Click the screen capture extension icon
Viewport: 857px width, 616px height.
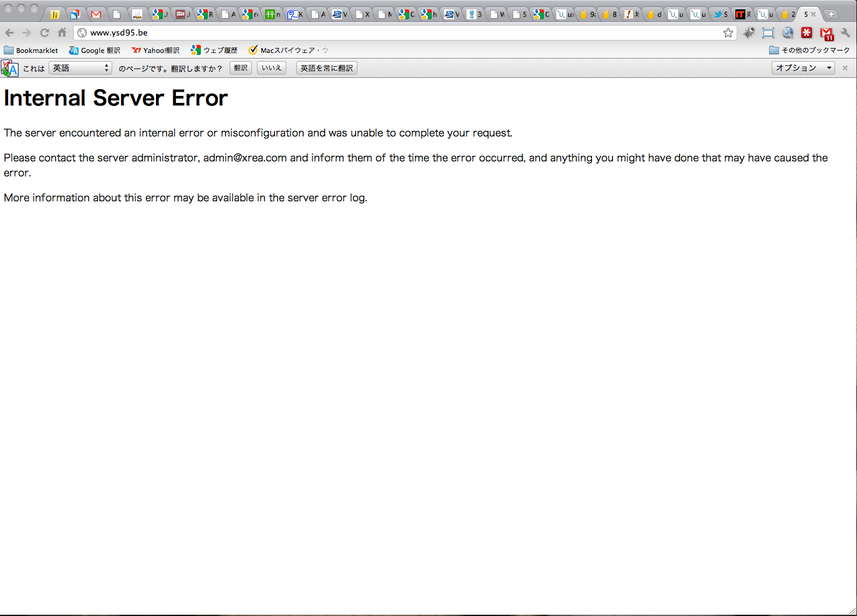pos(768,33)
